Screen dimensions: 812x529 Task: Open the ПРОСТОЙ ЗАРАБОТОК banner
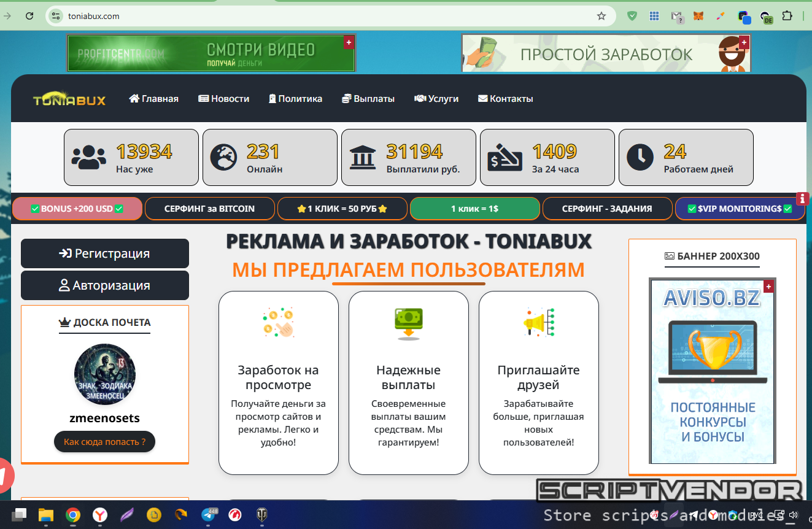coord(606,53)
